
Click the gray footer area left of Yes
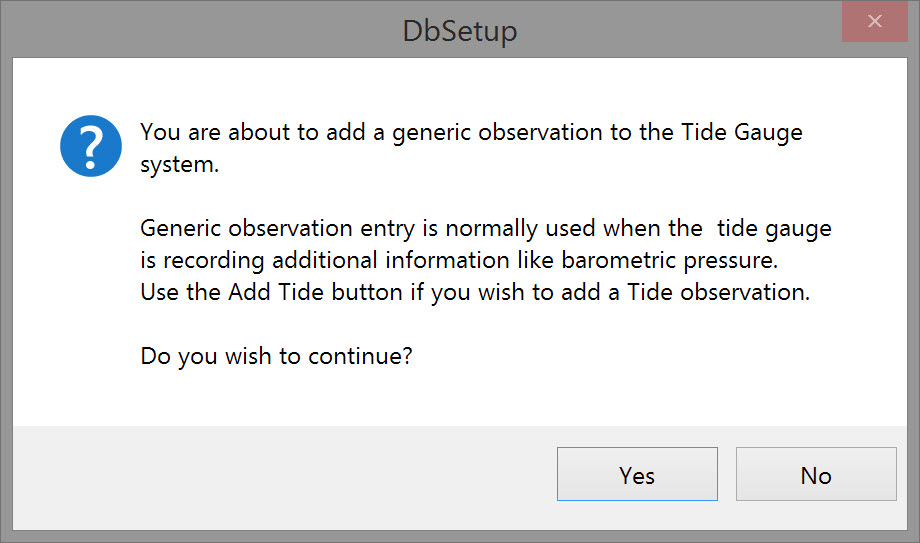pos(280,475)
